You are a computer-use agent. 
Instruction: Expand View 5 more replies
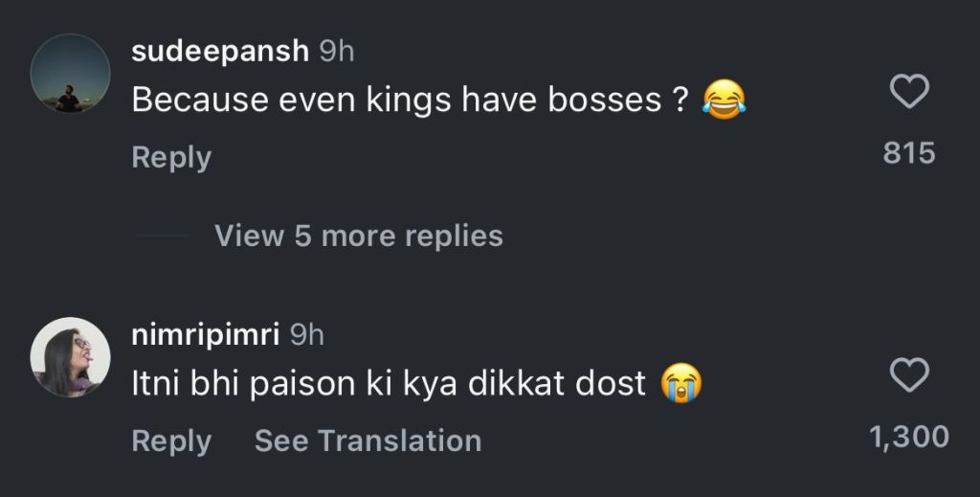point(359,236)
